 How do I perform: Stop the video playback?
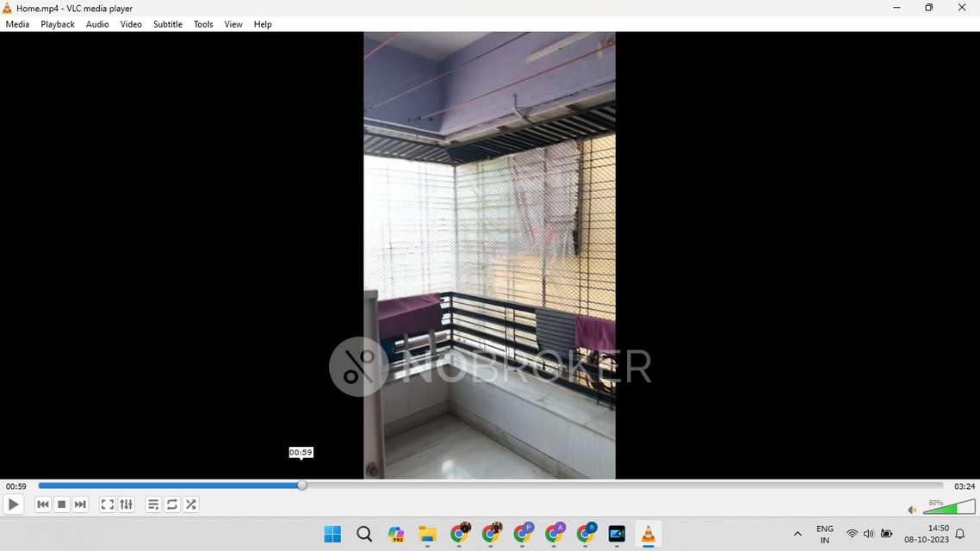click(61, 505)
